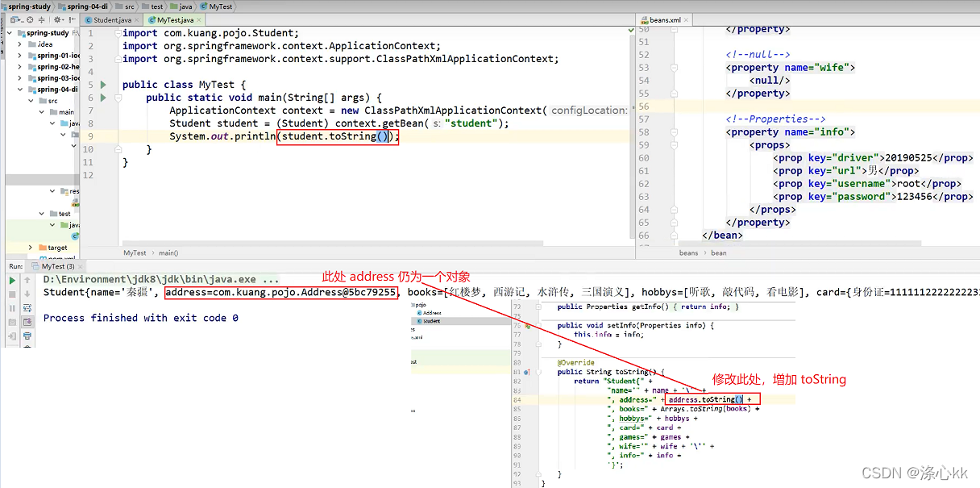Viewport: 980px width, 488px height.
Task: Click the print console output icon
Action: coord(27,336)
